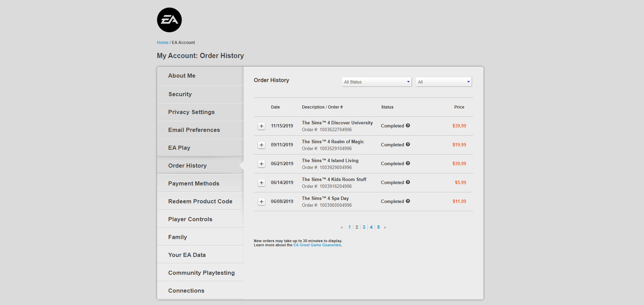The image size is (644, 305).
Task: Go to next page arrow in pagination
Action: (385, 227)
